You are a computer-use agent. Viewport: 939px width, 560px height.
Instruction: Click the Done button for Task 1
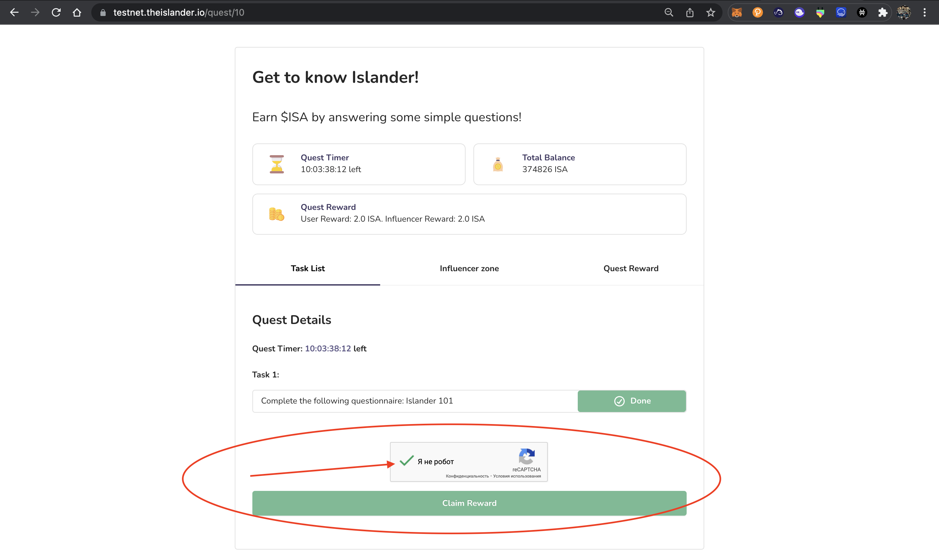pos(632,401)
